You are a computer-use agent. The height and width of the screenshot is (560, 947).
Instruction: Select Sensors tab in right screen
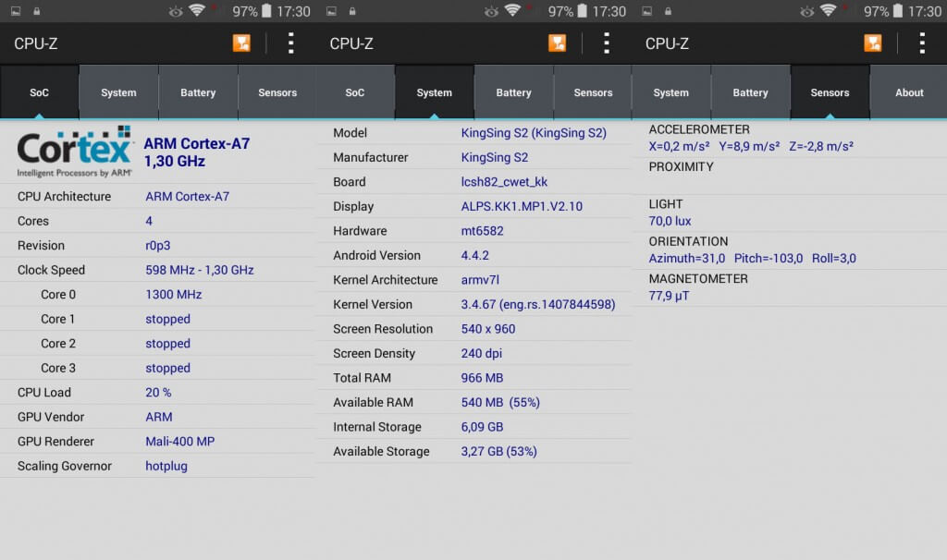click(830, 92)
